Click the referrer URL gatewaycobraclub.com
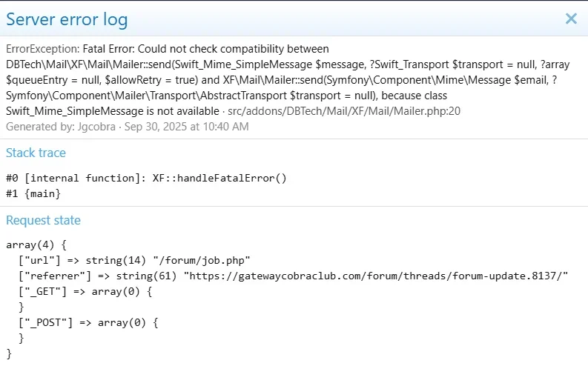 coord(375,276)
